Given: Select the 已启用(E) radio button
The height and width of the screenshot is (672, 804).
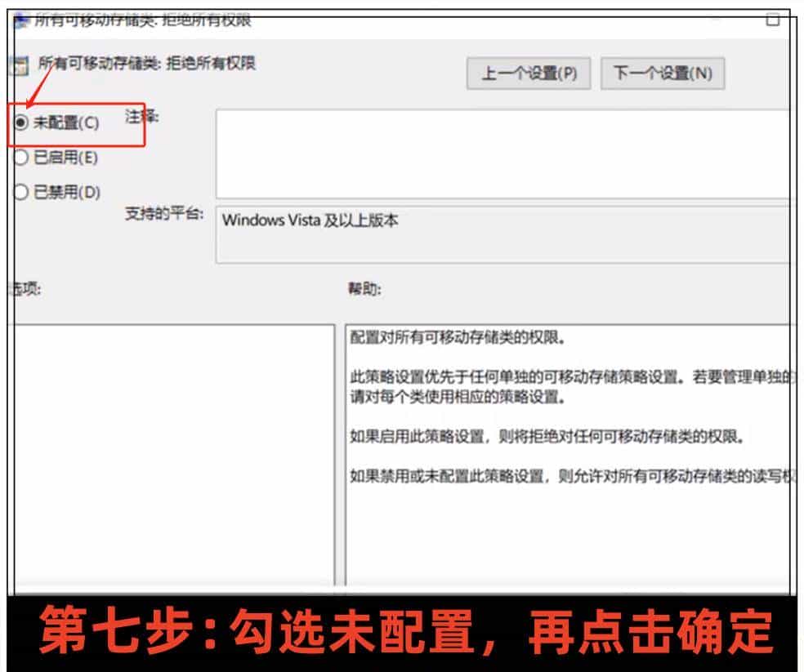Looking at the screenshot, I should coord(23,158).
